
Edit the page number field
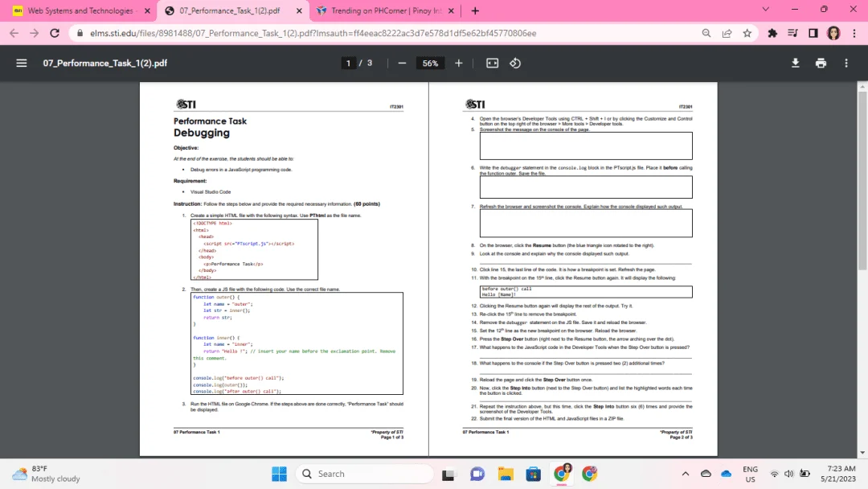pyautogui.click(x=348, y=63)
